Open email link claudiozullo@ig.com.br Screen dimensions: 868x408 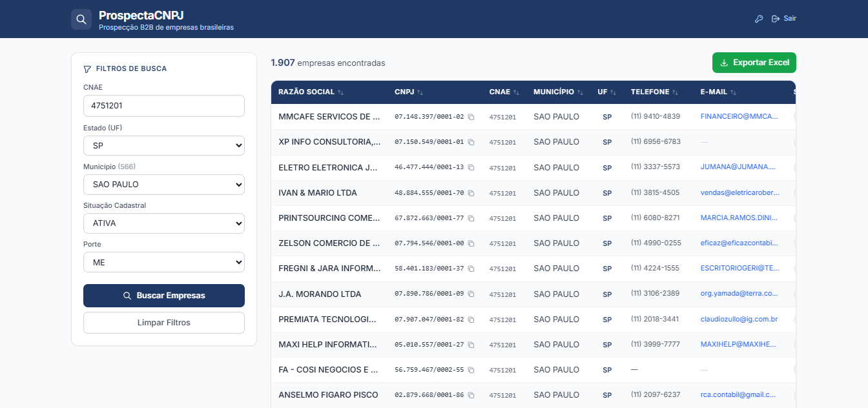[739, 319]
